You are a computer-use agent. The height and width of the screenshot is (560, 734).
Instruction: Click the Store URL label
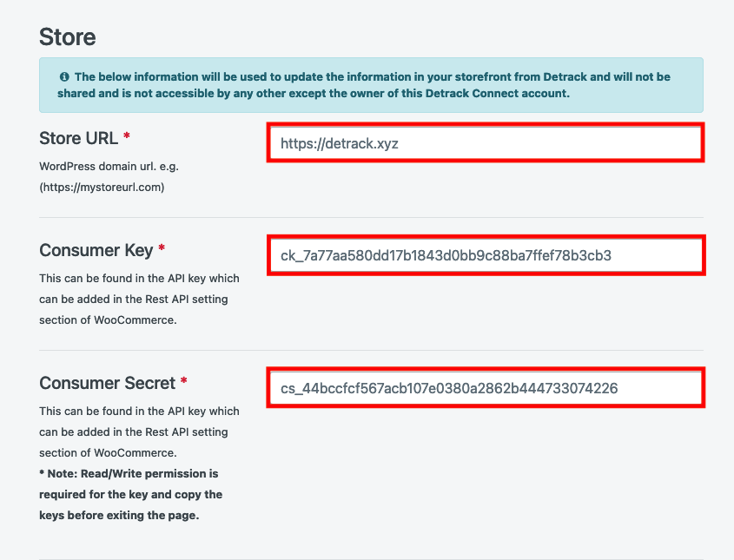coord(79,138)
